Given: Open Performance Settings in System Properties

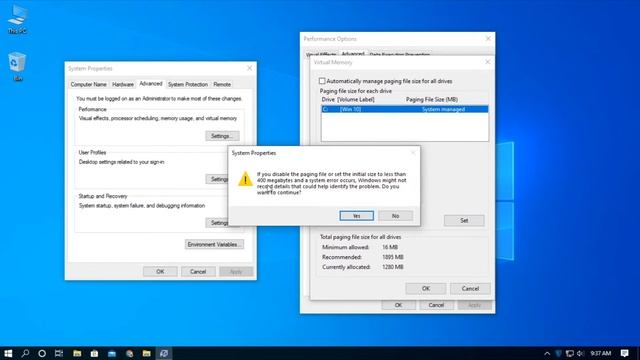Looking at the screenshot, I should 222,136.
